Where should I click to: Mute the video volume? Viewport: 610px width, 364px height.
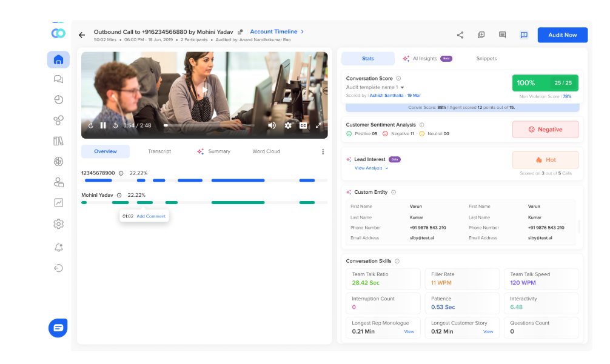[272, 125]
